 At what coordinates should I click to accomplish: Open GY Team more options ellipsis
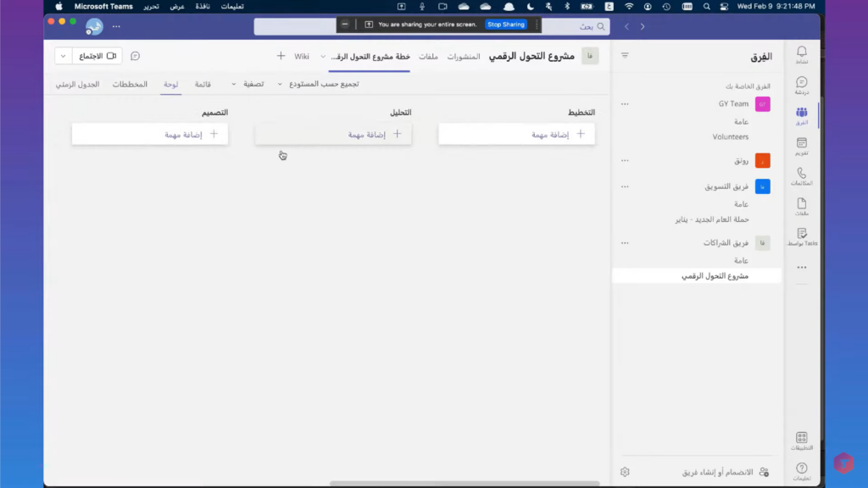625,104
